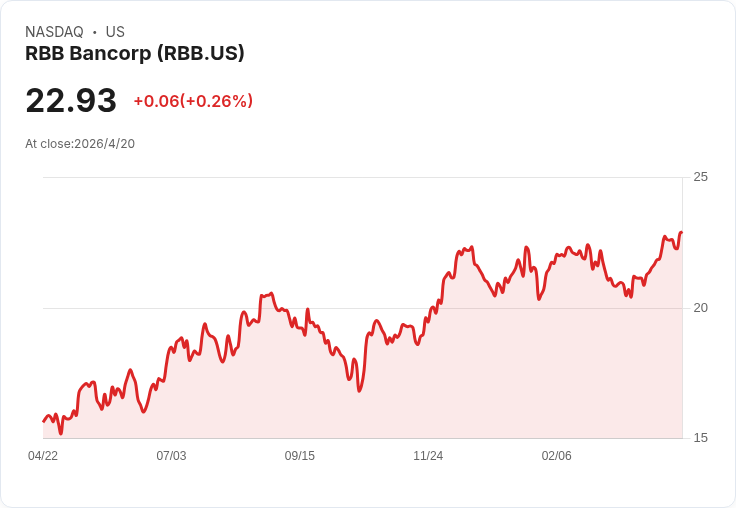Click the price line peak just before 09/15
The image size is (736, 508).
(x=270, y=294)
